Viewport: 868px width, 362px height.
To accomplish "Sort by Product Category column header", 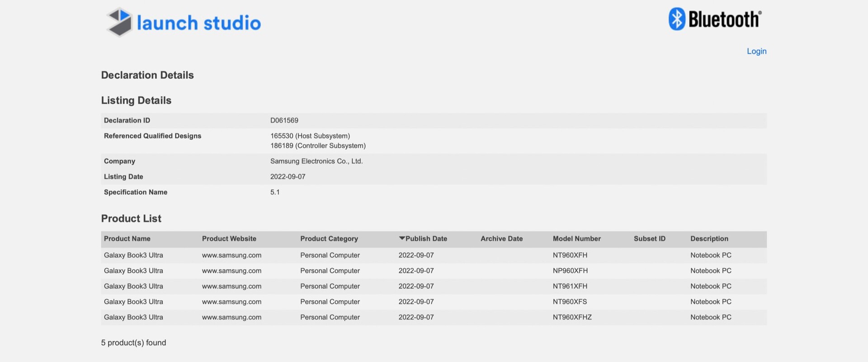I will tap(329, 239).
